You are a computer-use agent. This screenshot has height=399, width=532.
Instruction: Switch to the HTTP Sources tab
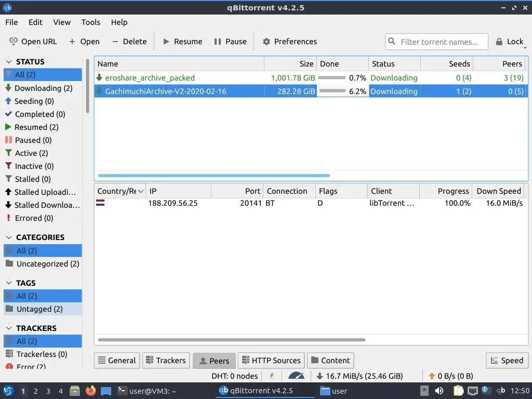click(271, 361)
